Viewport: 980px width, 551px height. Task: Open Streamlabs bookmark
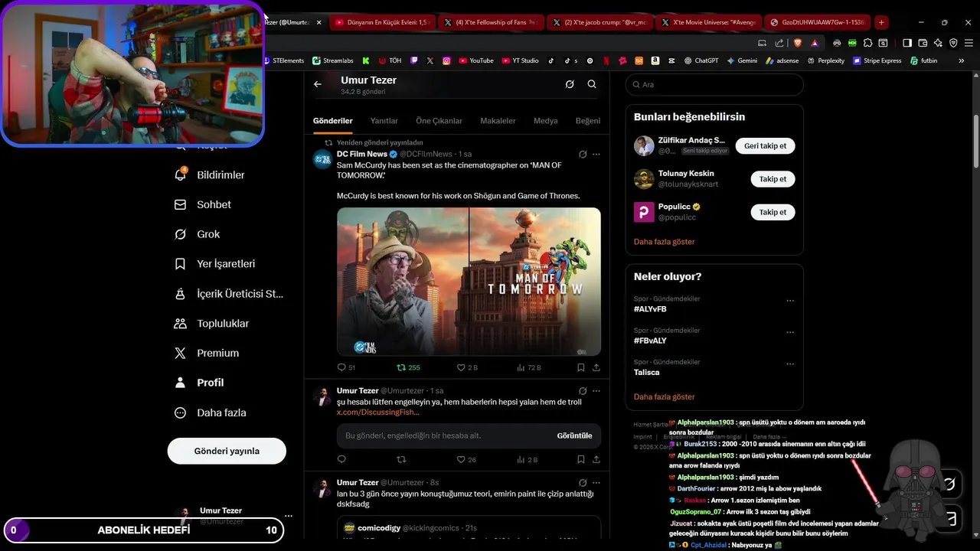tap(333, 60)
